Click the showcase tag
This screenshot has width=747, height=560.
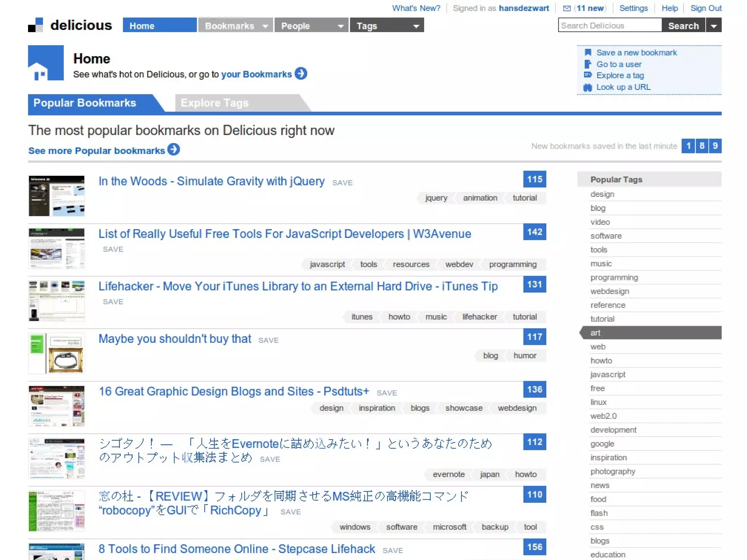tap(464, 408)
